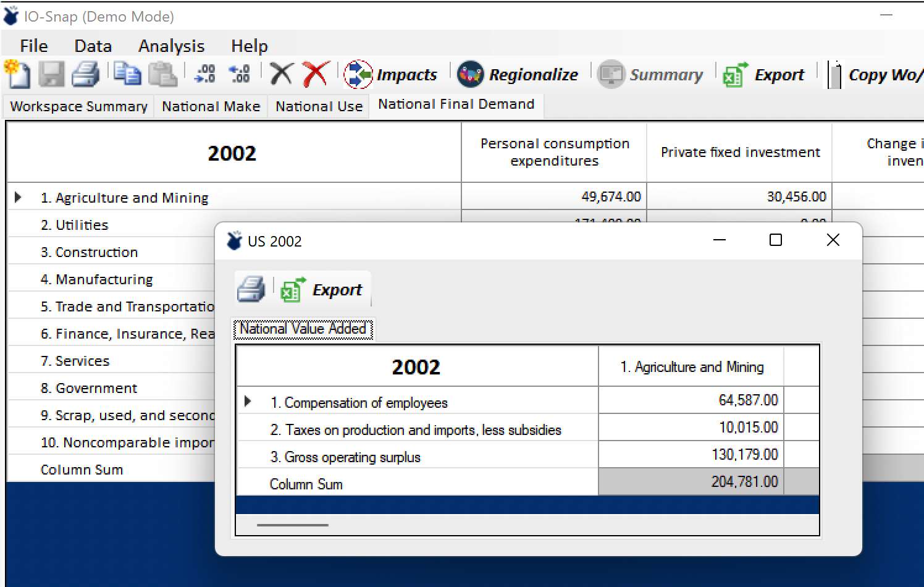This screenshot has height=587, width=924.
Task: Select the National Use tab
Action: pos(319,106)
